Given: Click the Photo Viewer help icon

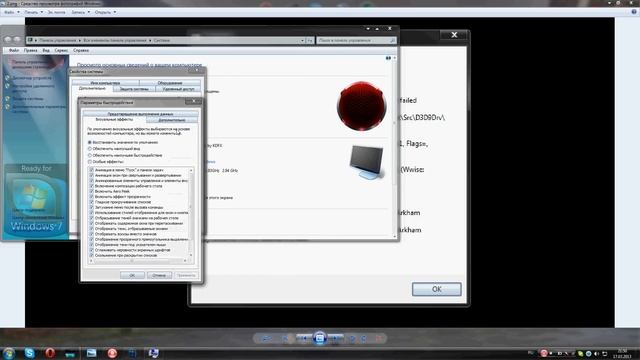Looking at the screenshot, I should pyautogui.click(x=634, y=12).
